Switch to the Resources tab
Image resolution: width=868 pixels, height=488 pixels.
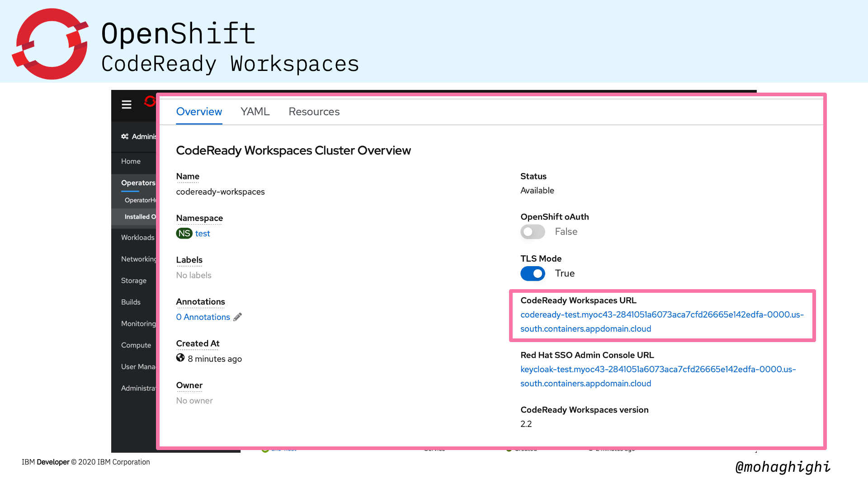click(x=314, y=112)
